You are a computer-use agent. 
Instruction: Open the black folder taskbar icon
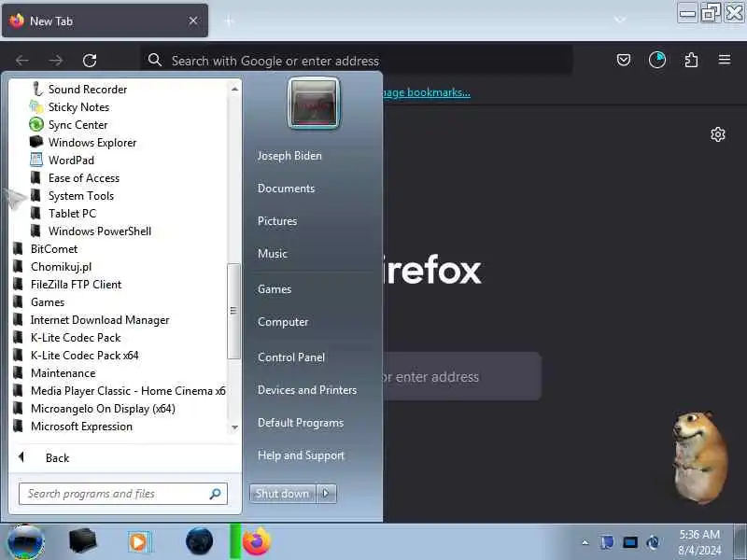[x=82, y=542]
